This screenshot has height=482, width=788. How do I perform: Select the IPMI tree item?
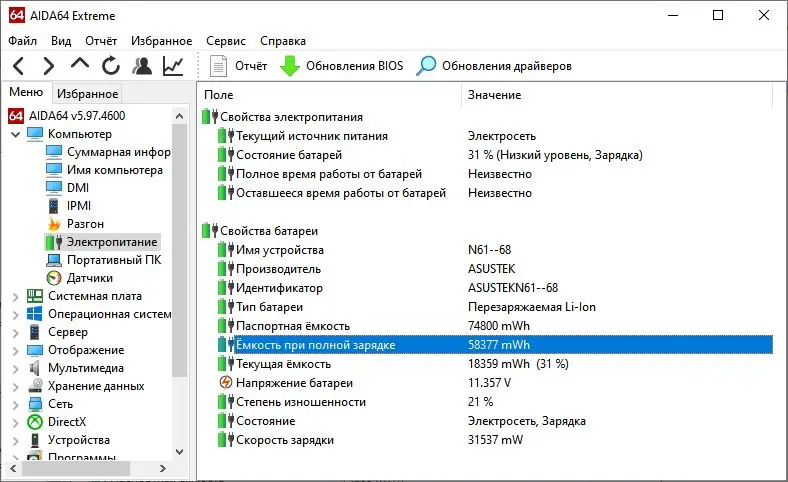pyautogui.click(x=79, y=206)
